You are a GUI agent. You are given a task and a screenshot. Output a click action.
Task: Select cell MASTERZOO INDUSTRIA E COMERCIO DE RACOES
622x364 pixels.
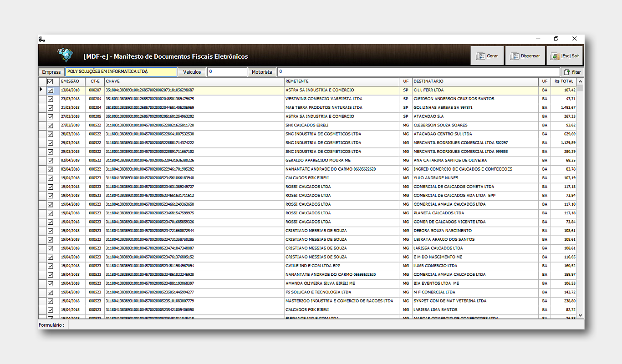pos(342,301)
